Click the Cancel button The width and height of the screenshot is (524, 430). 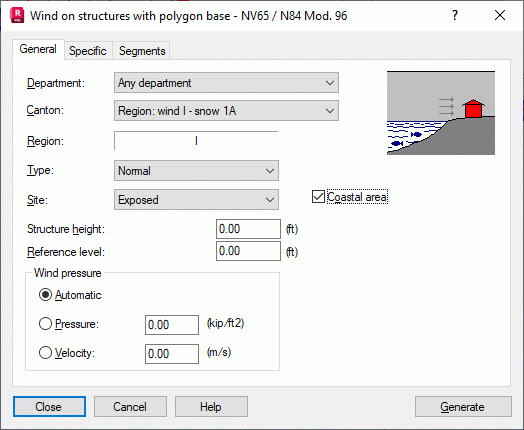click(130, 407)
